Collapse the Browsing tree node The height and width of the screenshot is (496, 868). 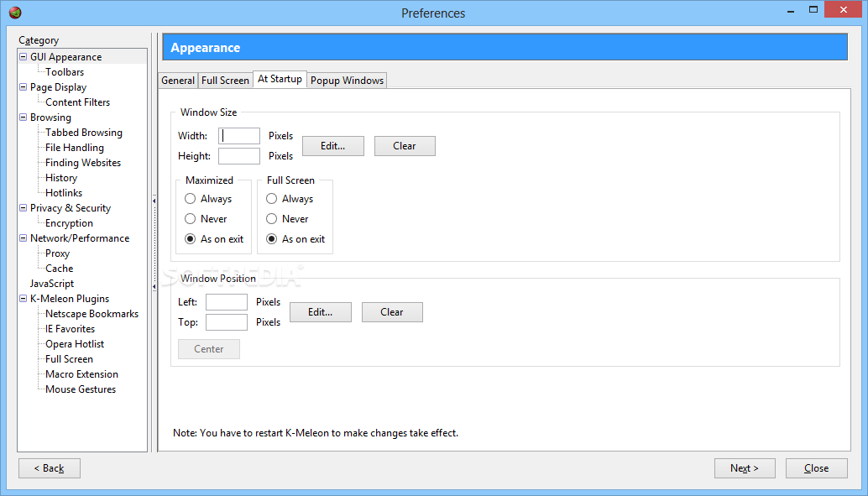point(24,117)
